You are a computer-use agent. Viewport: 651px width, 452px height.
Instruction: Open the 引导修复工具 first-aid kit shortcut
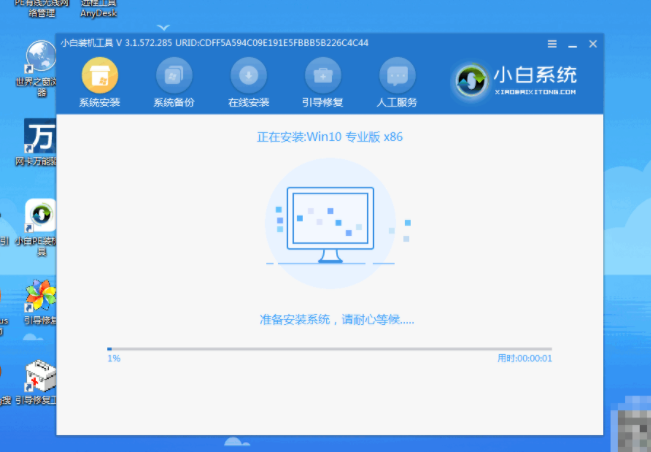tap(39, 378)
